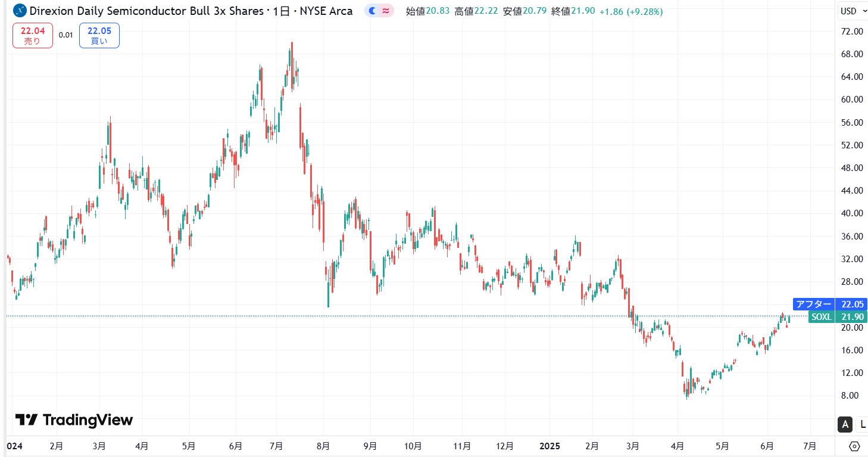Click the 44.00 price axis label
The width and height of the screenshot is (868, 457).
click(851, 191)
